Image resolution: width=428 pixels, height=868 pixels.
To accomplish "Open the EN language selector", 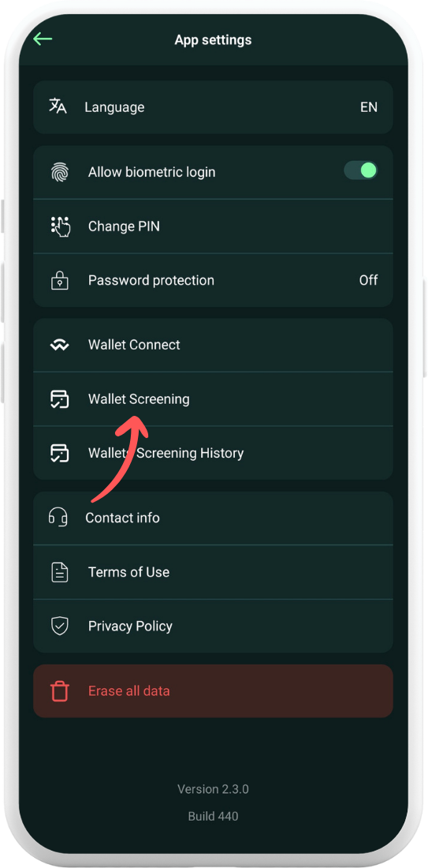I will pos(369,107).
